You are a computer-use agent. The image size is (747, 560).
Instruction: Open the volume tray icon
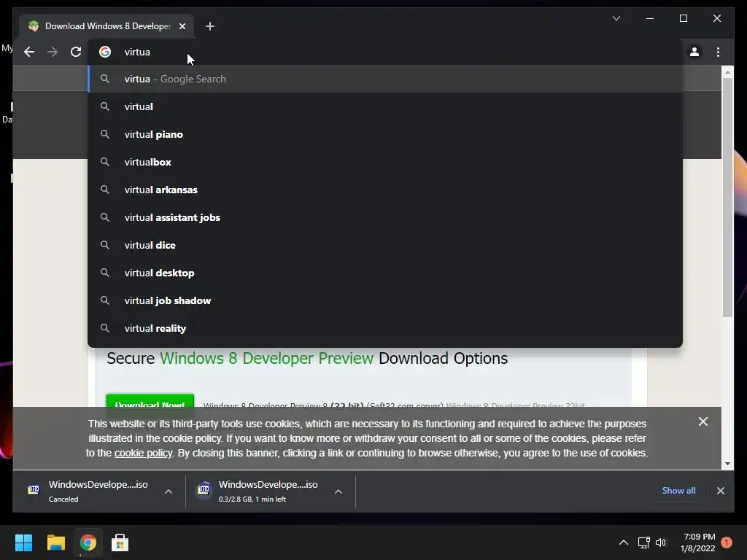[x=661, y=542]
